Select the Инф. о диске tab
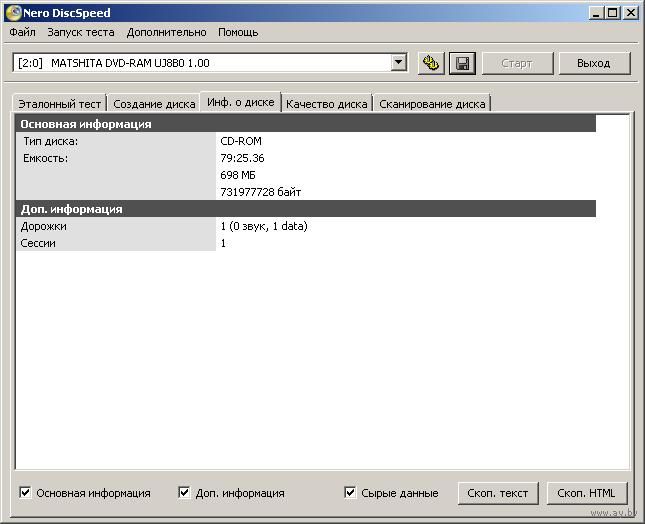Viewport: 645px width, 524px height. 241,102
